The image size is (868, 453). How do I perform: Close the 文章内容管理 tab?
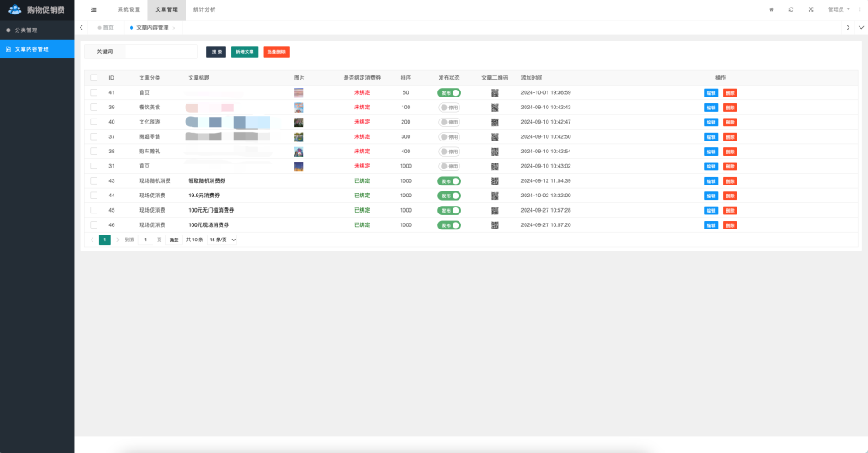(x=174, y=28)
